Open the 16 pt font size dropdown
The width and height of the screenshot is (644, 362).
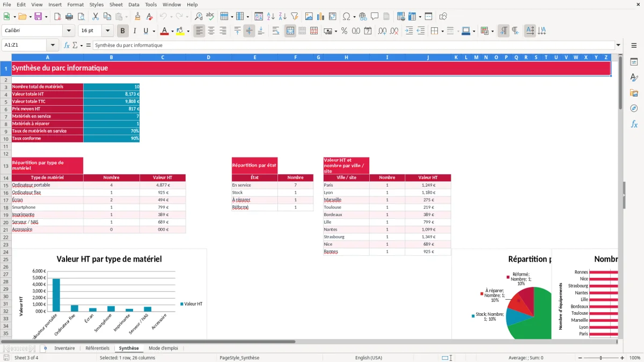(107, 31)
